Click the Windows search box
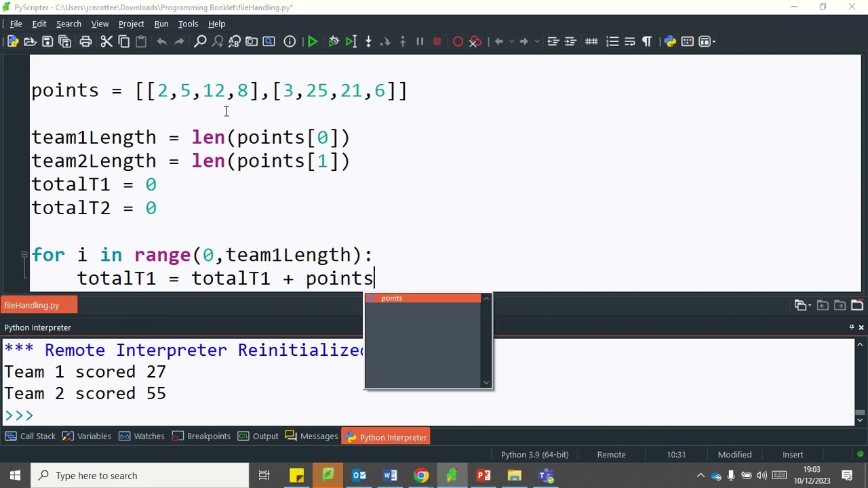 (139, 476)
